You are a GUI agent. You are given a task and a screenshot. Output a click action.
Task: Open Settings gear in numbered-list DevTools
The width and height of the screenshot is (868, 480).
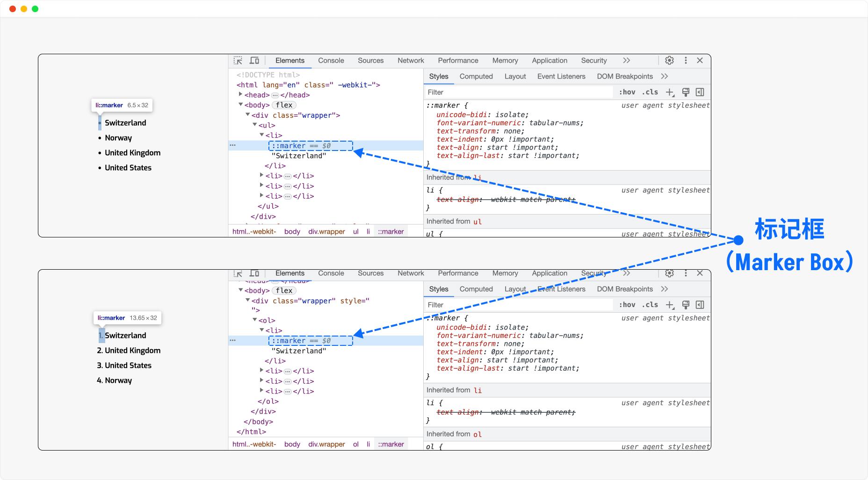coord(670,273)
